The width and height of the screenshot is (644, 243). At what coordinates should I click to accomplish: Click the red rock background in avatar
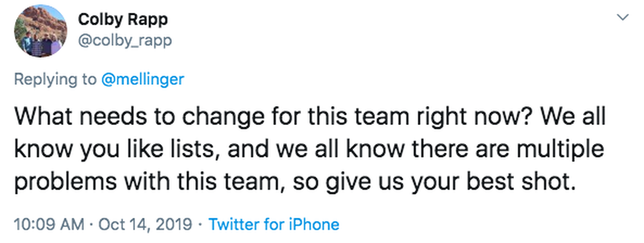click(x=38, y=21)
